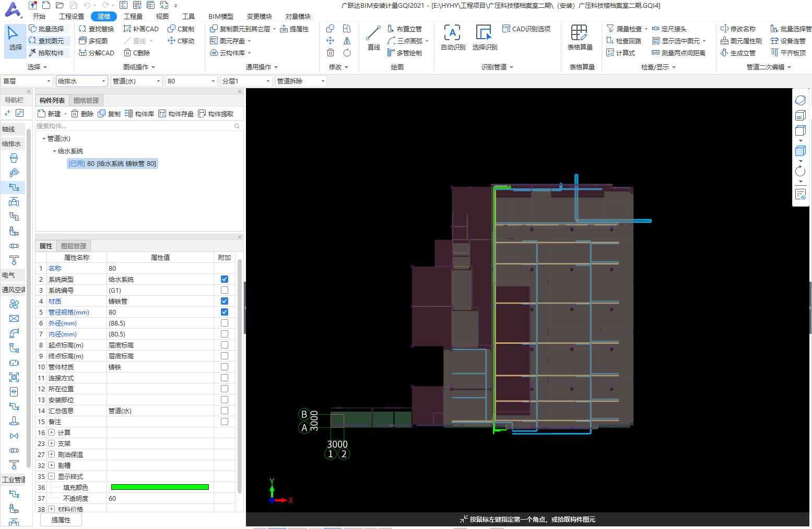Select the 直线 line drawing tool
Viewport: 812px width, 529px height.
374,38
